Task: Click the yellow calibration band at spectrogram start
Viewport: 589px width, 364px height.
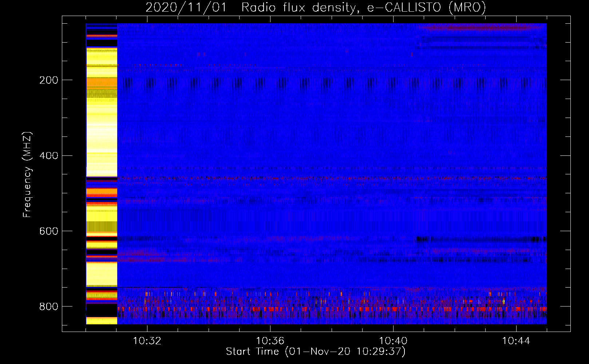Action: click(102, 174)
